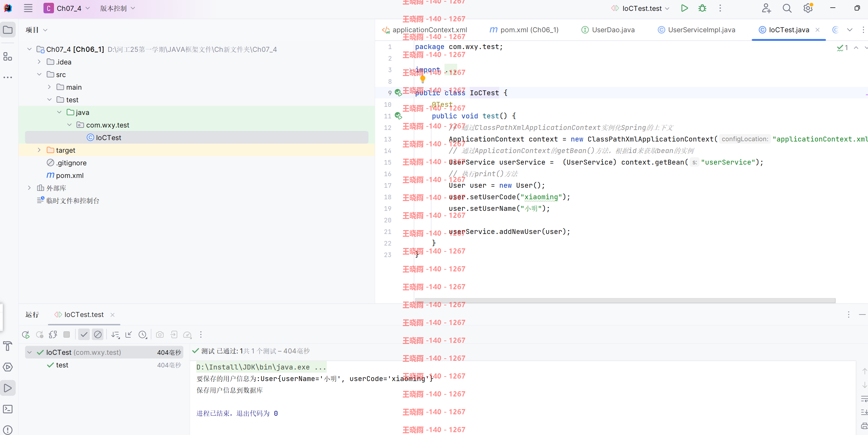Toggle Show Passed tests checkmark button
Screen dimensions: 868x435
click(84, 335)
